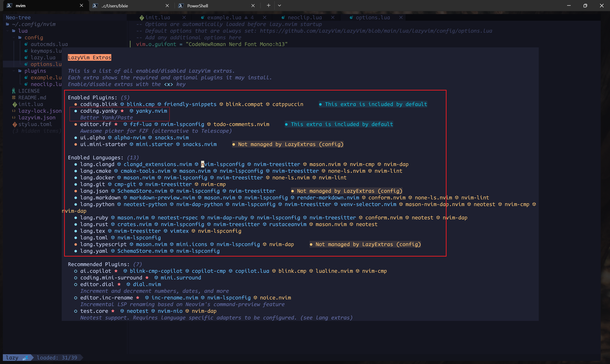Open lazy.lua in the file tree

pyautogui.click(x=43, y=57)
